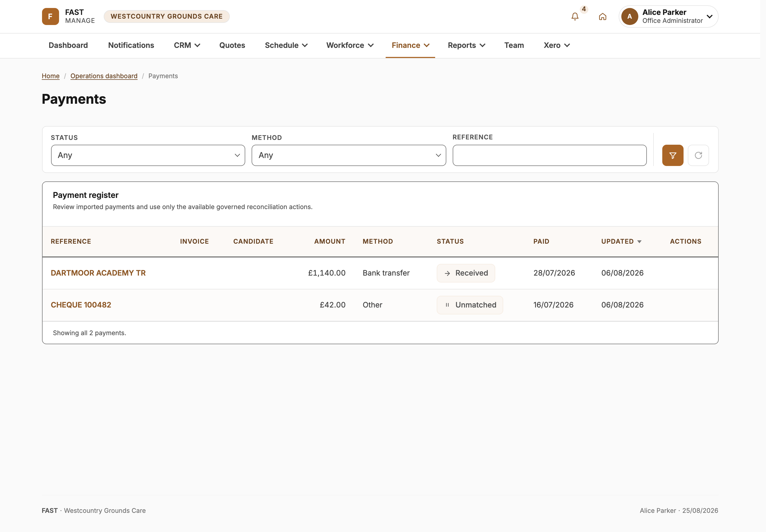This screenshot has width=766, height=532.
Task: Sort by the Reference column header
Action: click(x=71, y=242)
